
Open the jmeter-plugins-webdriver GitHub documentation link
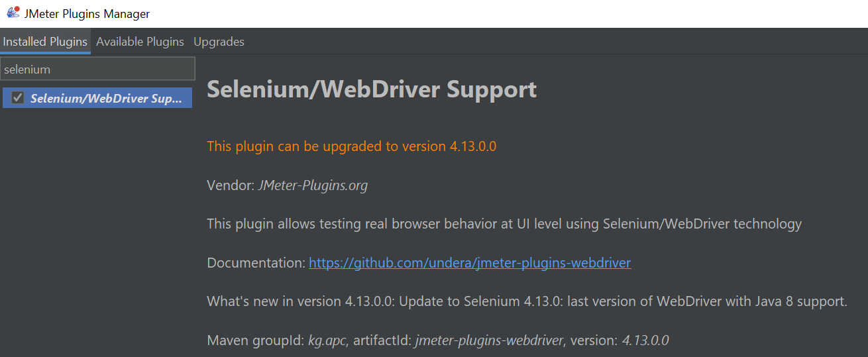click(x=470, y=263)
